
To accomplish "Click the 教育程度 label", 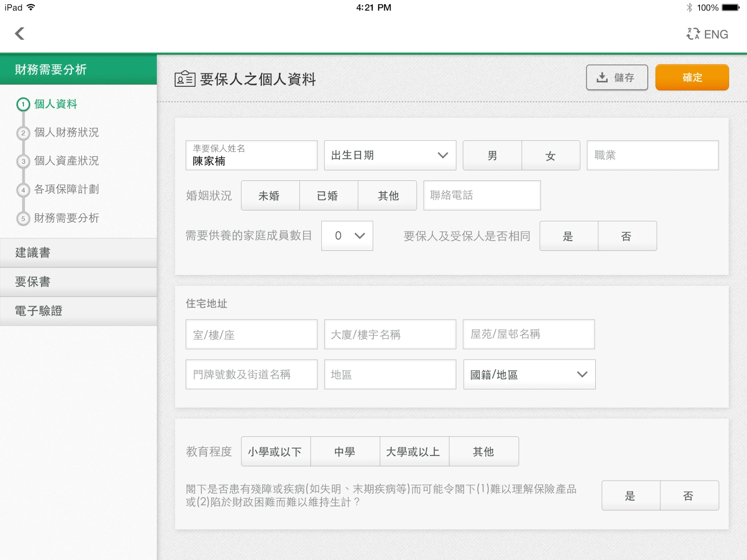I will pyautogui.click(x=209, y=451).
